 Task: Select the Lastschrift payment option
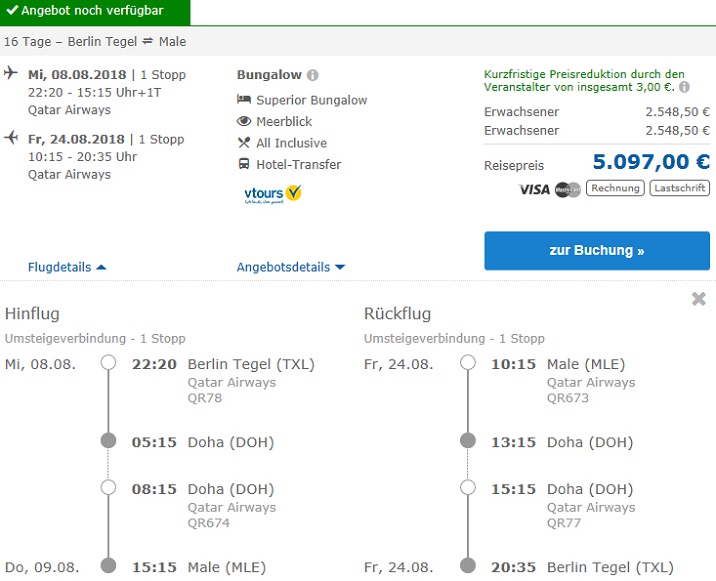point(679,188)
